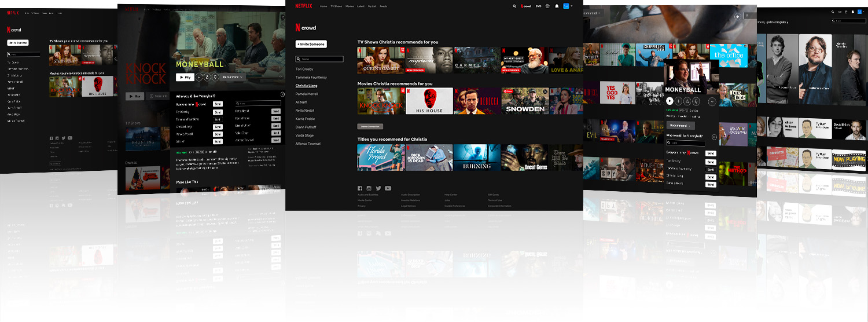Click the blue profile avatar

566,6
